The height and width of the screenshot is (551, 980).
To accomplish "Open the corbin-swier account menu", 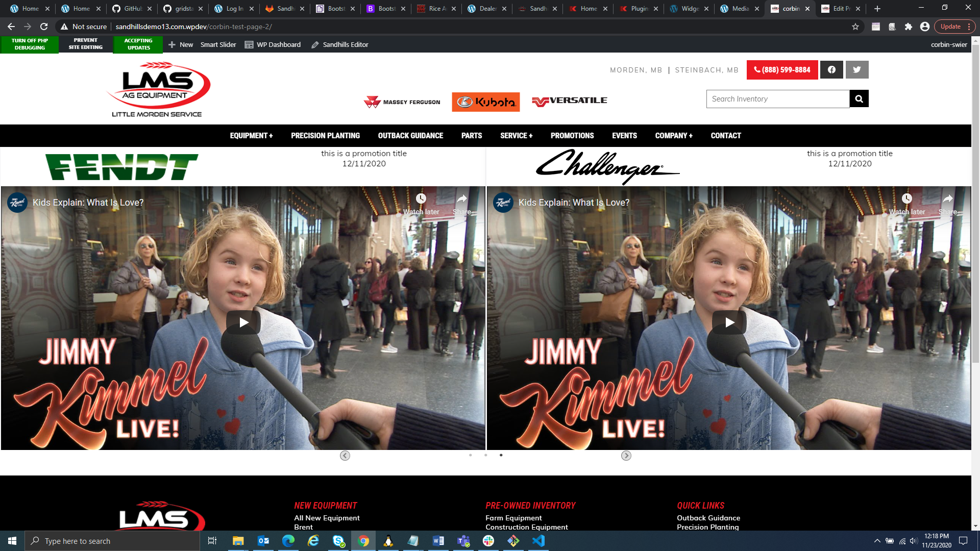I will 949,44.
